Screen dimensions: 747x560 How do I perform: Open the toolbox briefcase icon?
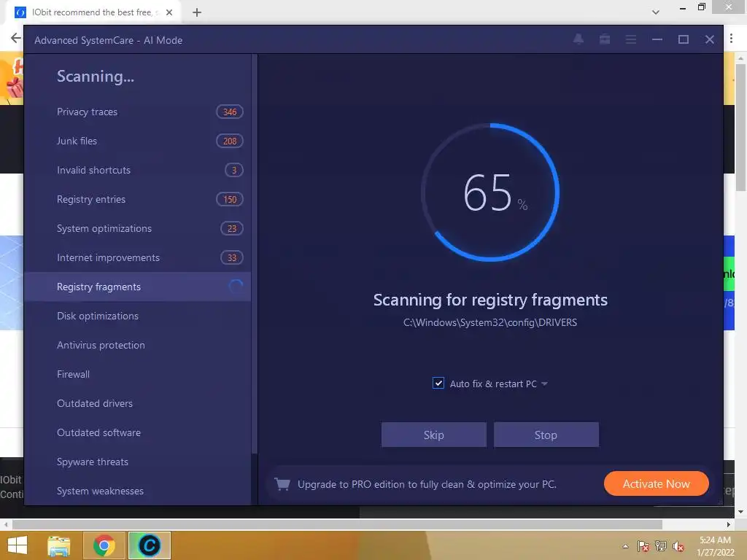[x=605, y=39]
